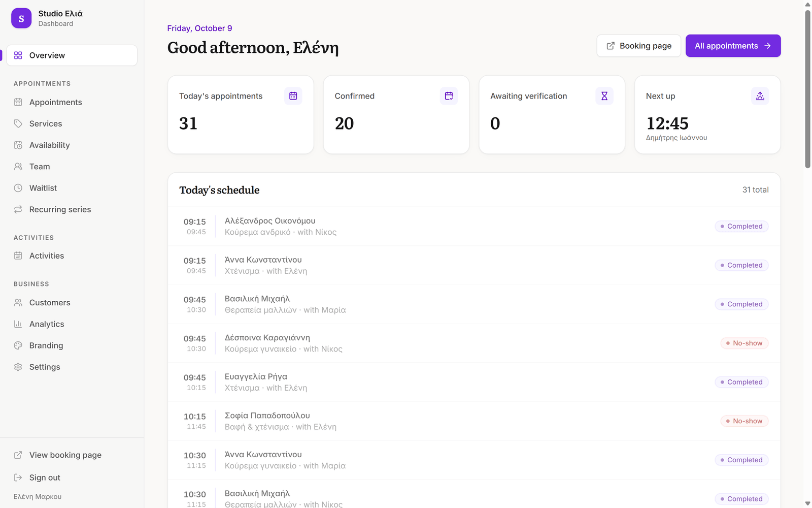Open Overview in the sidebar
Screen dimensions: 812x508
pos(72,55)
